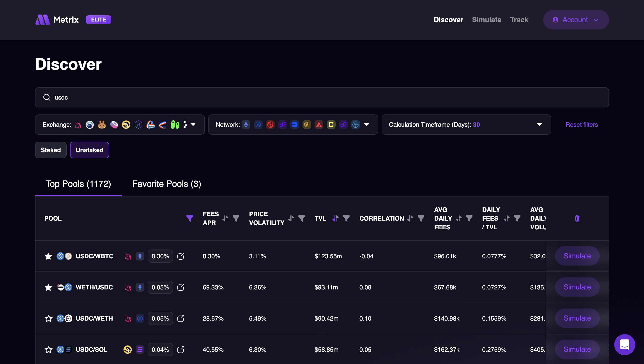Select the Uniswap exchange filter icon
This screenshot has width=644, height=364.
coord(78,124)
